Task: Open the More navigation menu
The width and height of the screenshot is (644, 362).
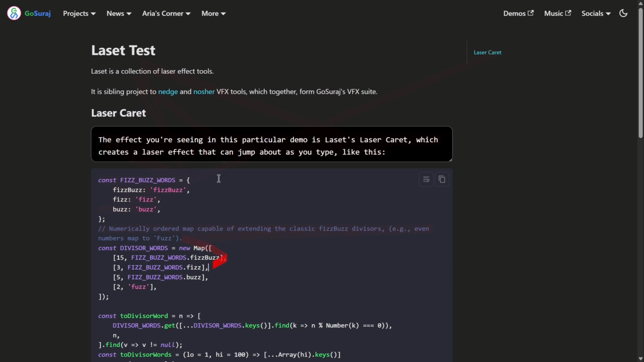Action: (x=213, y=14)
